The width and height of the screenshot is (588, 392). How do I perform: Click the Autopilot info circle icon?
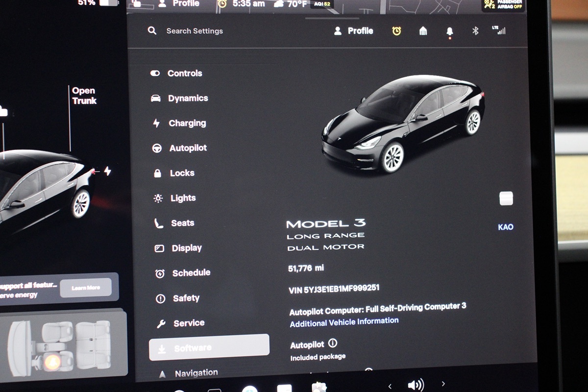pyautogui.click(x=333, y=343)
